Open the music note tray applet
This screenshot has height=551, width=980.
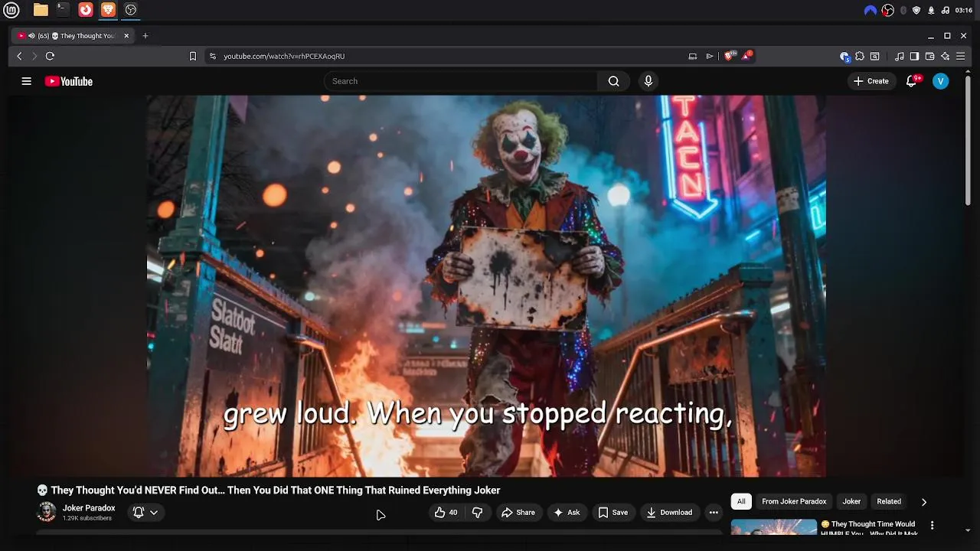946,10
